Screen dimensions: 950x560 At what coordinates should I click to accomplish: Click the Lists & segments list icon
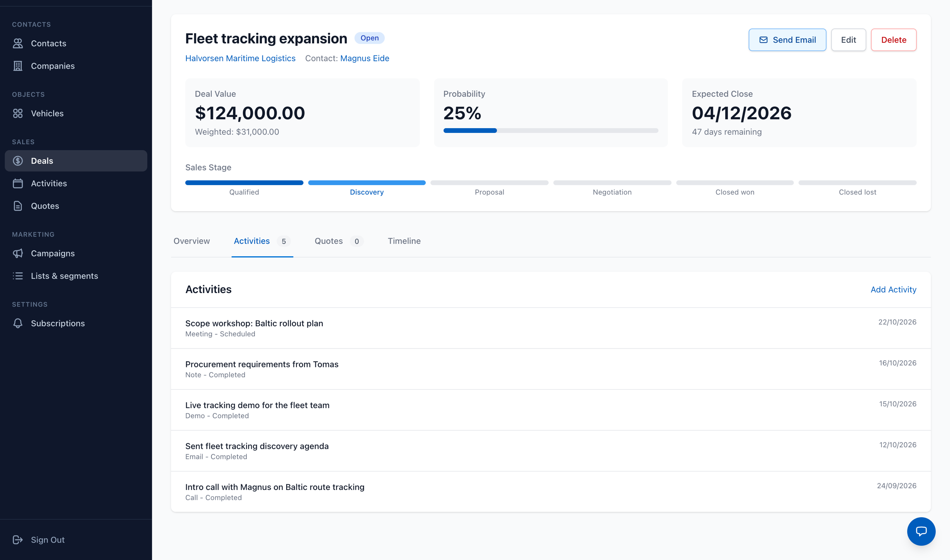(18, 276)
